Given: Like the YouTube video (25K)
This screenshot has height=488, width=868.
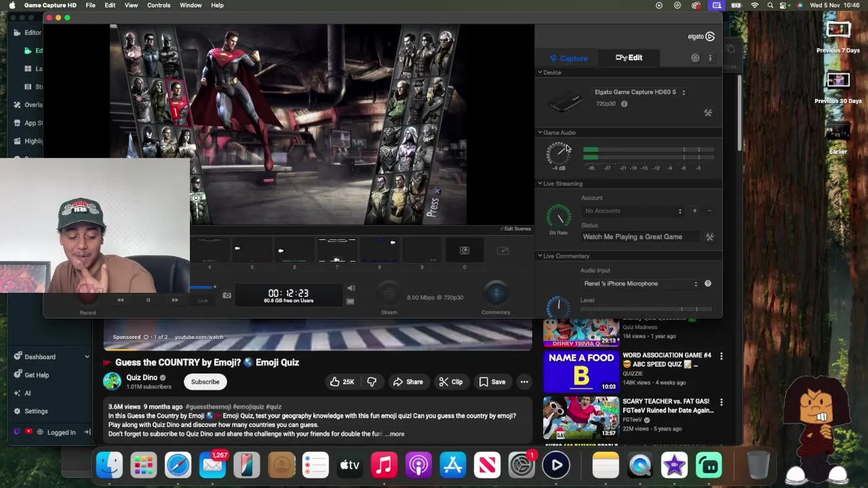Looking at the screenshot, I should click(x=342, y=382).
